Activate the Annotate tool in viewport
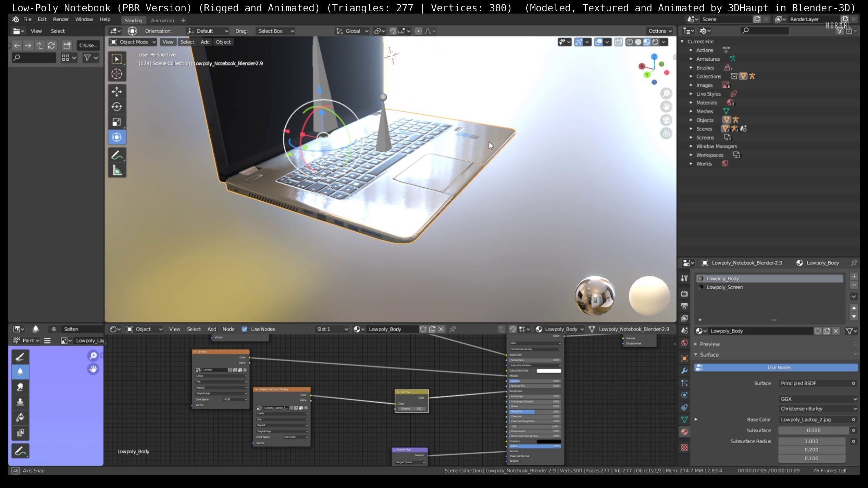This screenshot has height=488, width=868. coord(117,155)
